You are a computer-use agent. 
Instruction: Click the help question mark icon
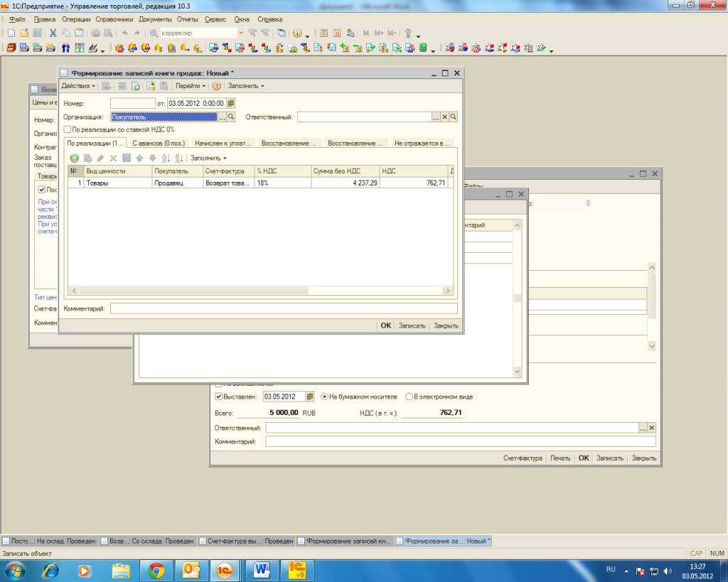(216, 86)
